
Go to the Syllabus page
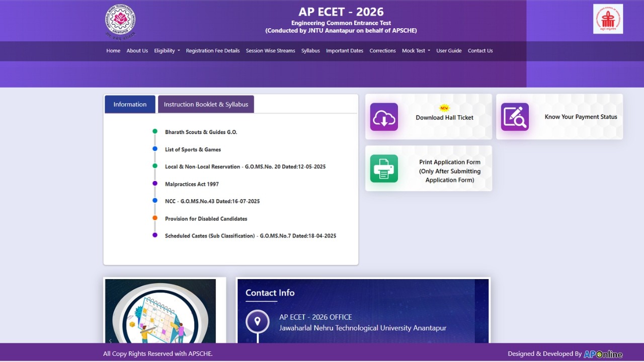click(x=310, y=51)
